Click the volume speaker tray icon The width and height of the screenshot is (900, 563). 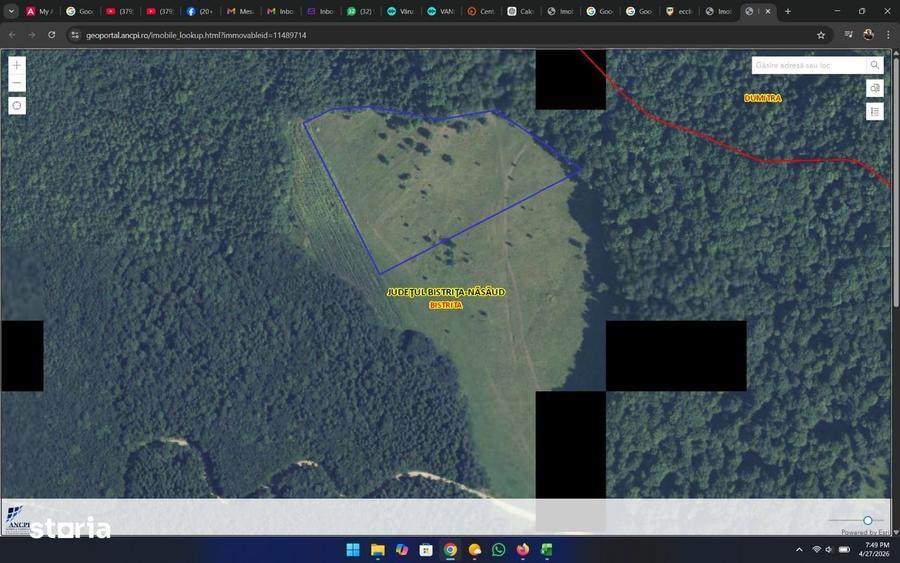[x=829, y=550]
